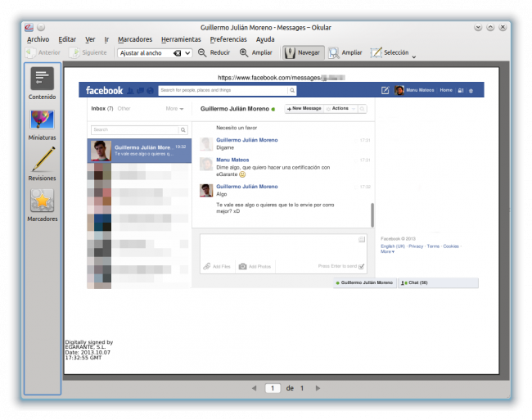The width and height of the screenshot is (532, 420).
Task: Open the Ver menu
Action: click(x=90, y=39)
